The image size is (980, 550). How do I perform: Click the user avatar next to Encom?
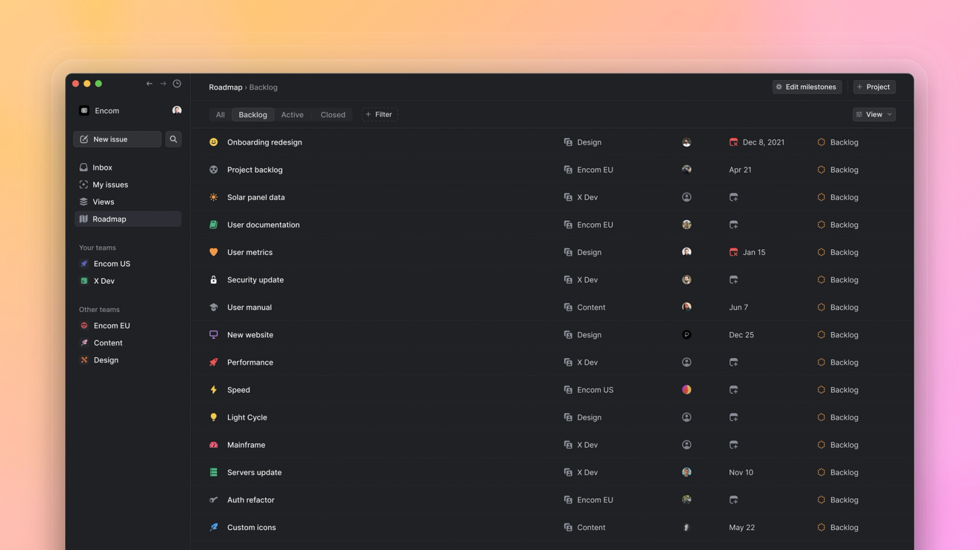tap(177, 110)
